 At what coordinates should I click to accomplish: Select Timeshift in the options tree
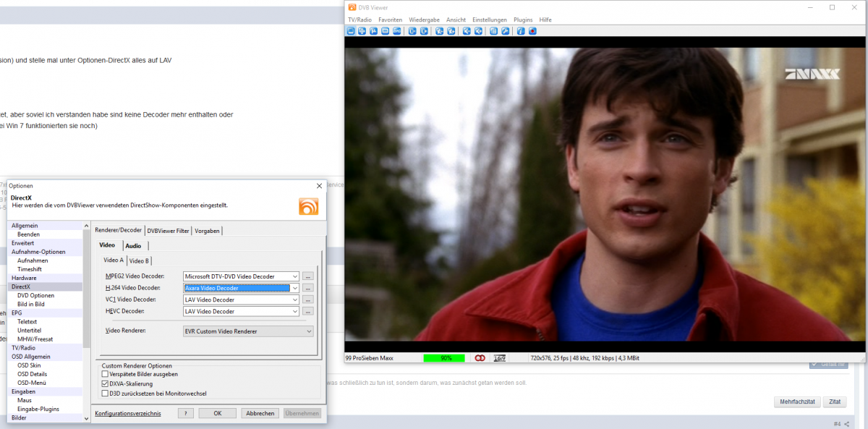30,269
